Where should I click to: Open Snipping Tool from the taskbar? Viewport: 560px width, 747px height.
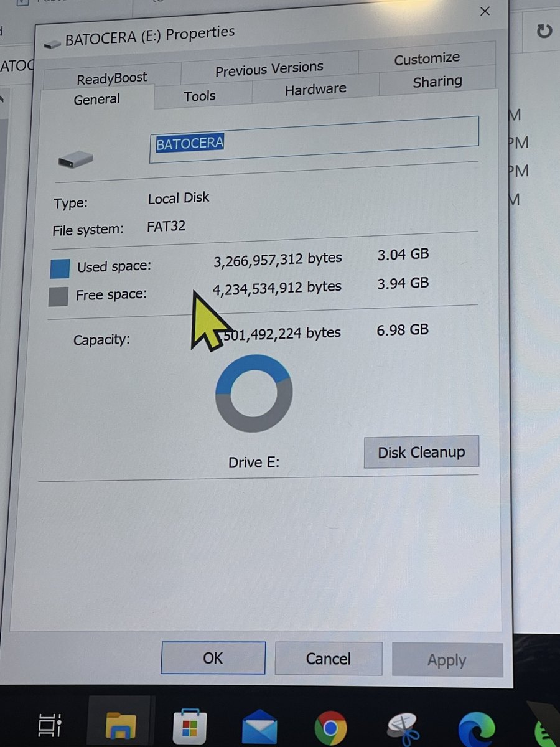[404, 728]
